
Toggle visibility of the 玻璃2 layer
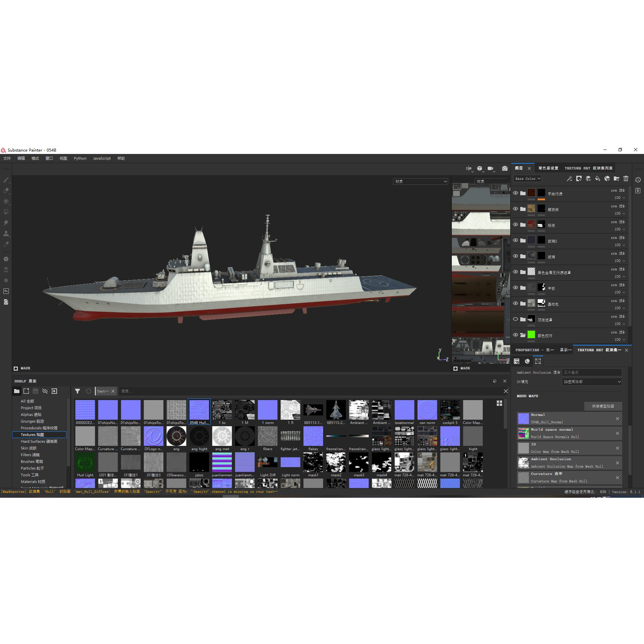pyautogui.click(x=516, y=240)
